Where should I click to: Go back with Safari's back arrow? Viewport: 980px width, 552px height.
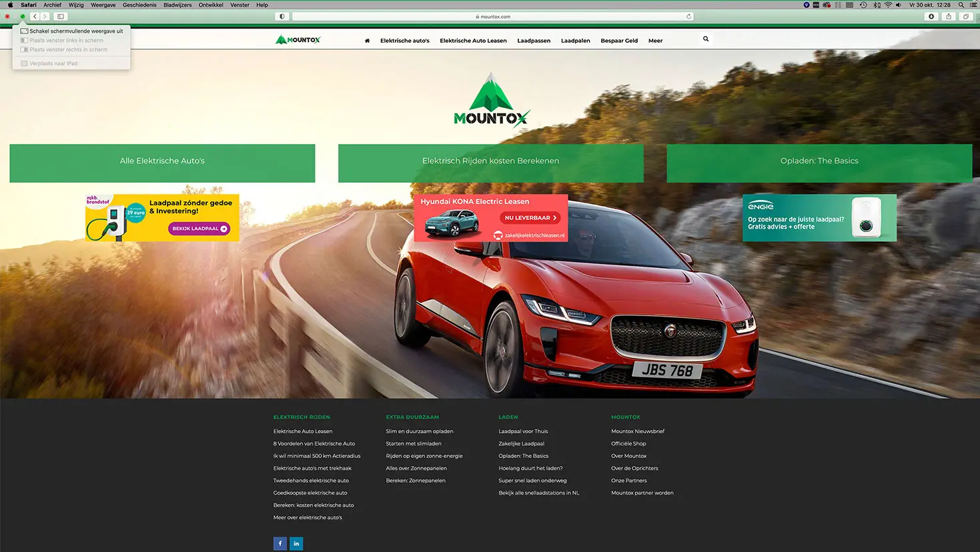35,16
